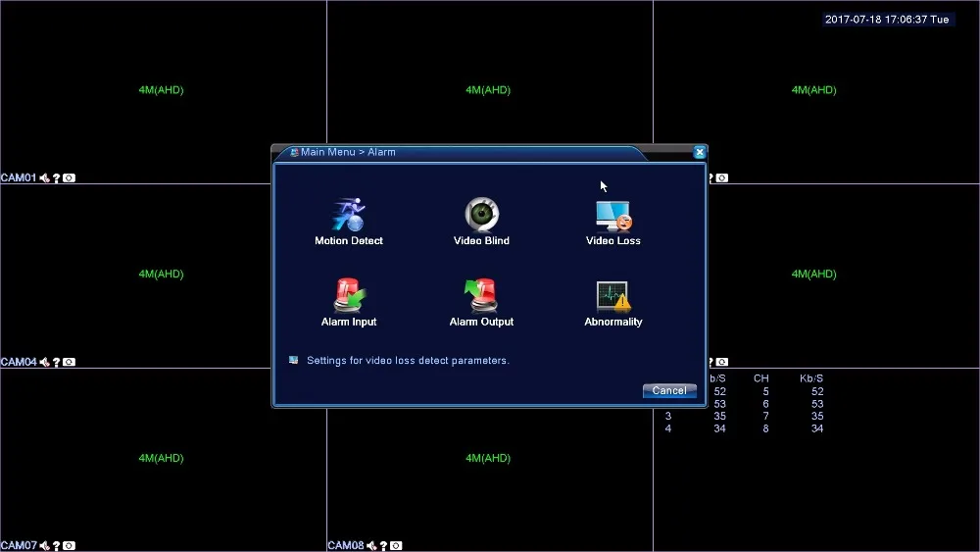Click CAM08 question mark status icon

click(384, 546)
